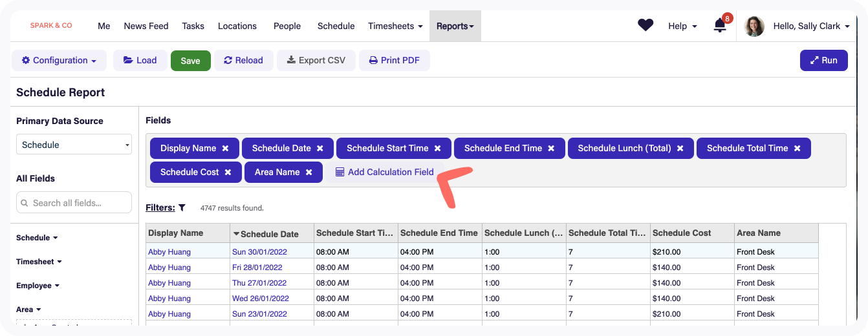Sort by the Display Name column header
868x336 pixels.
[x=188, y=233]
